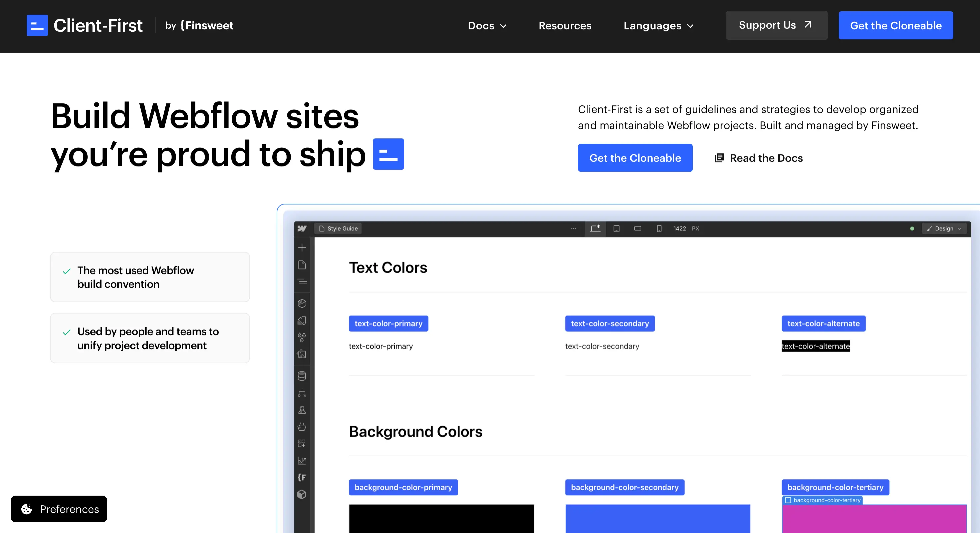Open the cookie Preferences panel
Viewport: 980px width, 533px height.
click(x=59, y=509)
